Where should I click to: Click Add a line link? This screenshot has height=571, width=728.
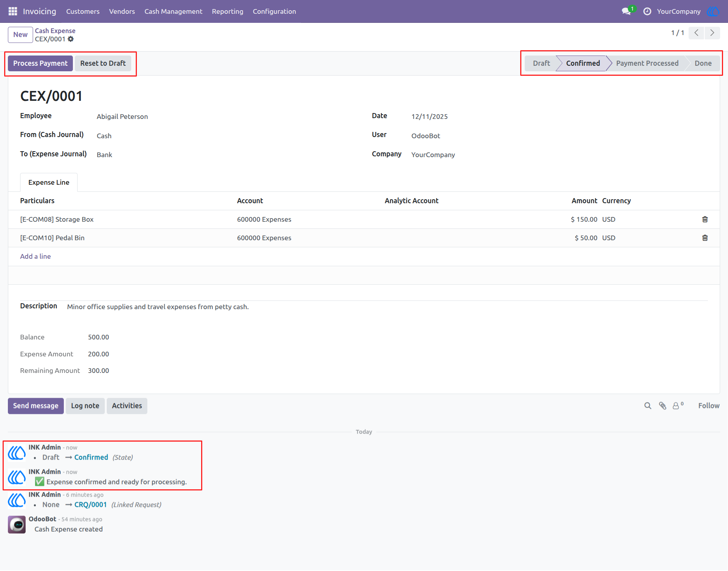pos(35,256)
